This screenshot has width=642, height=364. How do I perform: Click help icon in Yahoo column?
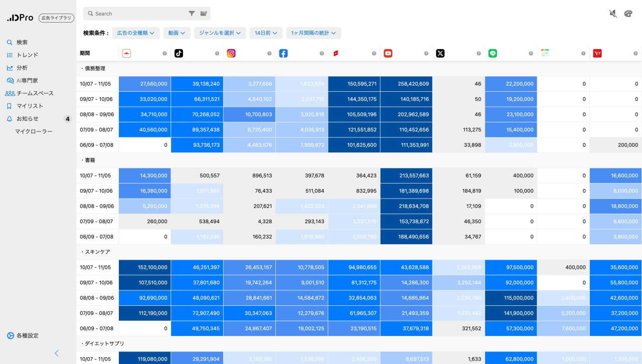click(x=635, y=54)
